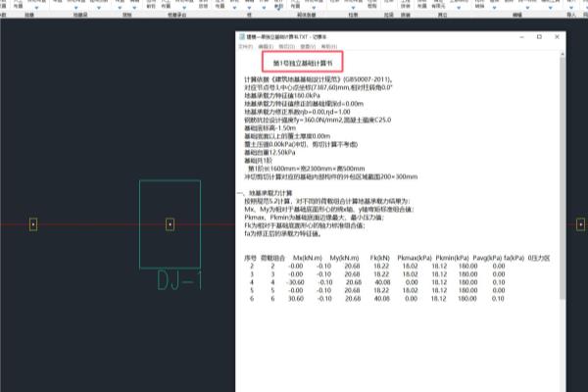Open the 文件(F) menu in Notepad
This screenshot has height=392, width=588.
pyautogui.click(x=246, y=46)
